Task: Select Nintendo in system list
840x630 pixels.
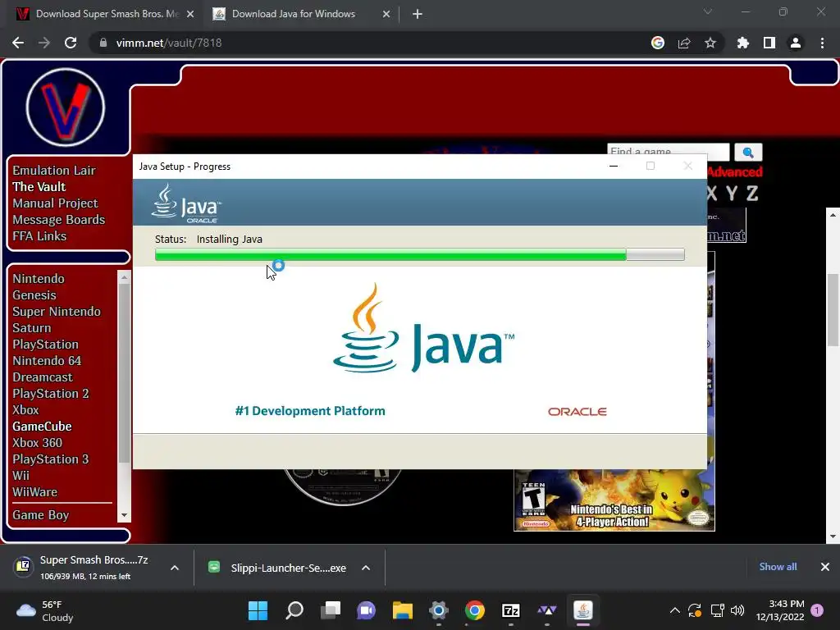Action: [x=39, y=279]
